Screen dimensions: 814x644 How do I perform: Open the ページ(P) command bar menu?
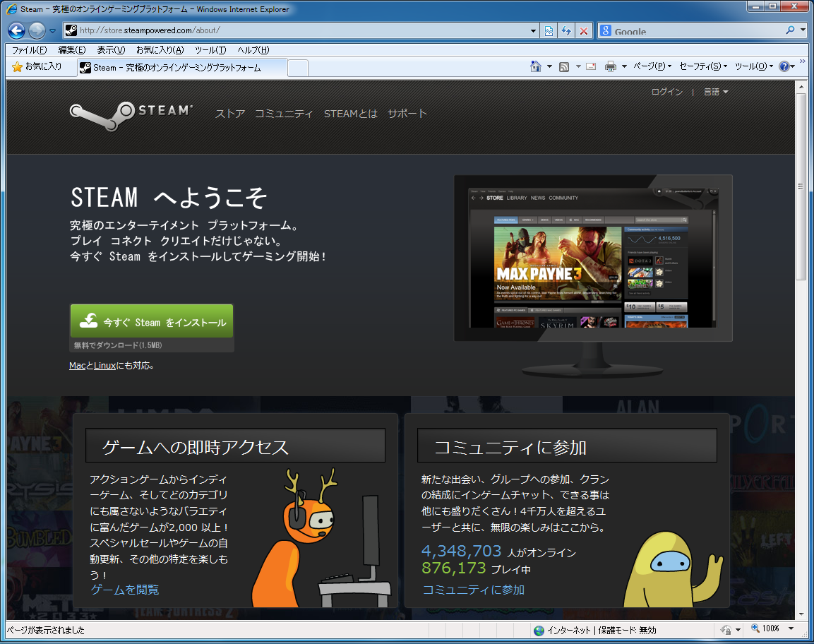(x=652, y=66)
